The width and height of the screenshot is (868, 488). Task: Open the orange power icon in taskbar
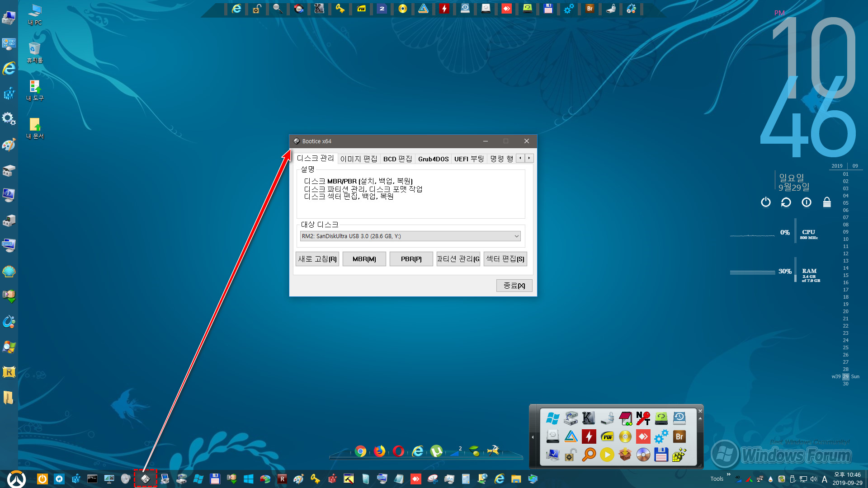tap(42, 479)
